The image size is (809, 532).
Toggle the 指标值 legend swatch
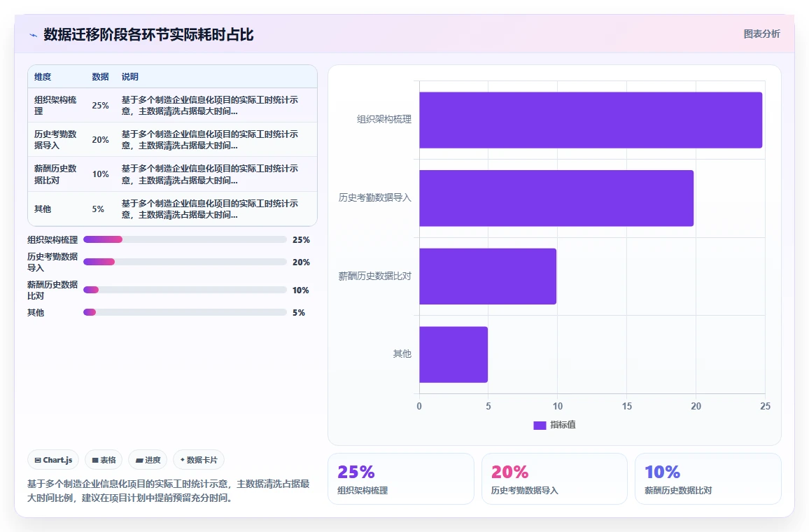click(540, 425)
